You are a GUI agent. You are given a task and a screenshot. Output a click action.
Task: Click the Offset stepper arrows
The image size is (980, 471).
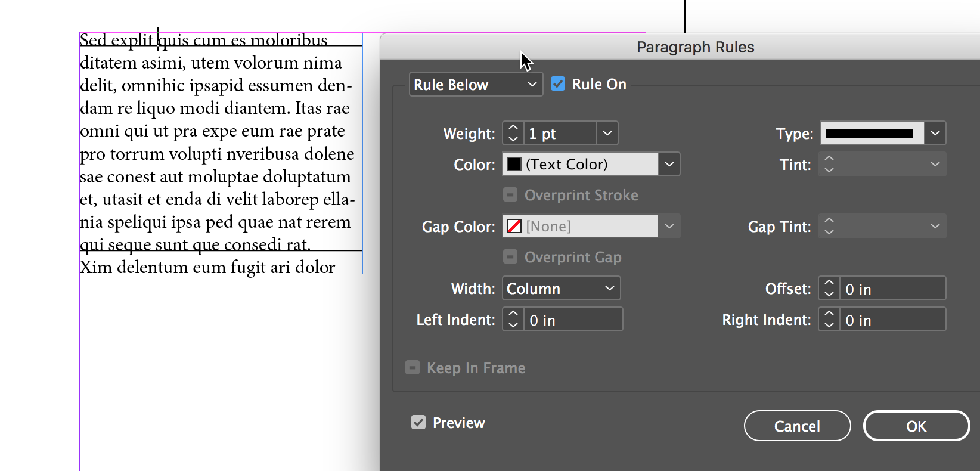click(829, 289)
